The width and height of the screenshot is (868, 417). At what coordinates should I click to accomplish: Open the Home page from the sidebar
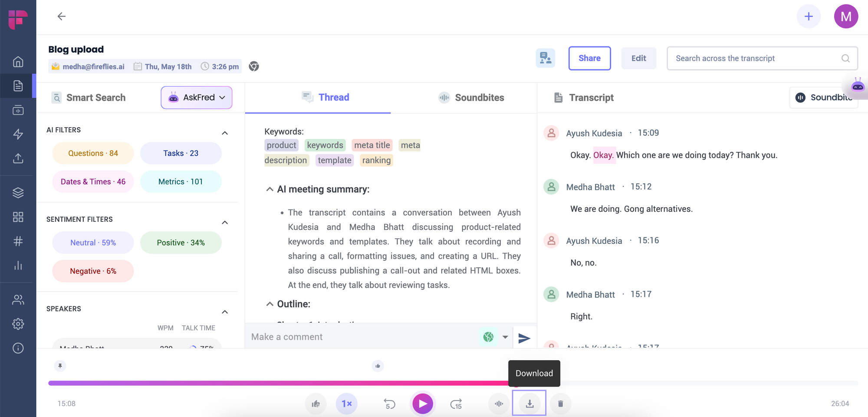(x=18, y=62)
